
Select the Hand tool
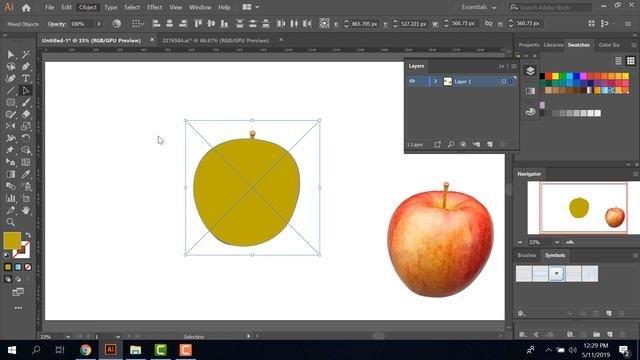(x=26, y=210)
